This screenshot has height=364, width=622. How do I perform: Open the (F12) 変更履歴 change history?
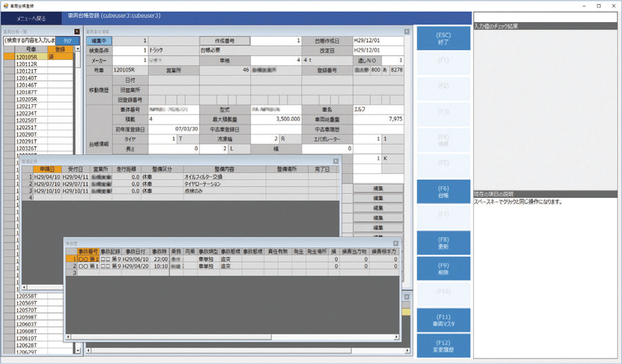pos(443,345)
